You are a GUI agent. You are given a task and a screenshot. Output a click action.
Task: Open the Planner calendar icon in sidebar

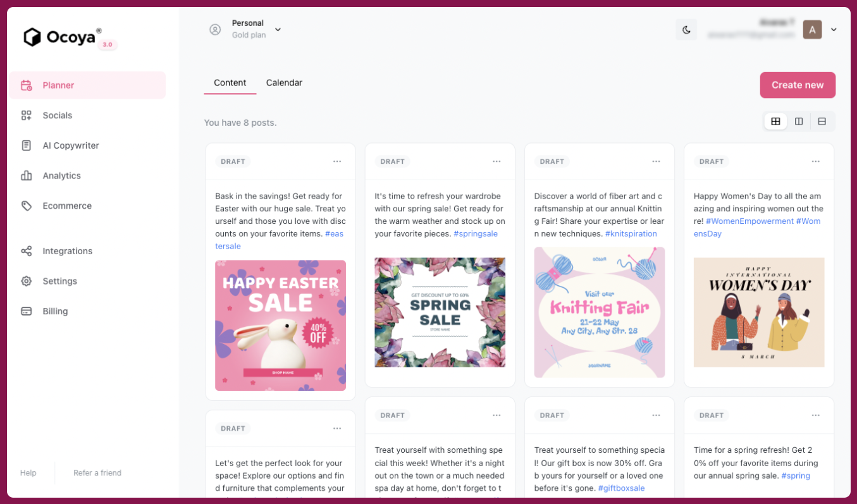[x=26, y=85]
